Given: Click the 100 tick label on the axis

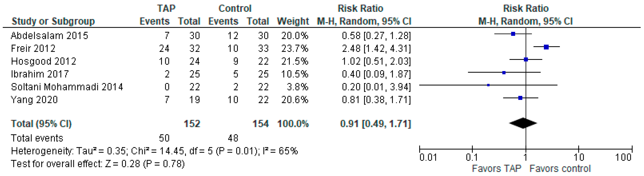Looking at the screenshot, I should pyautogui.click(x=623, y=157).
